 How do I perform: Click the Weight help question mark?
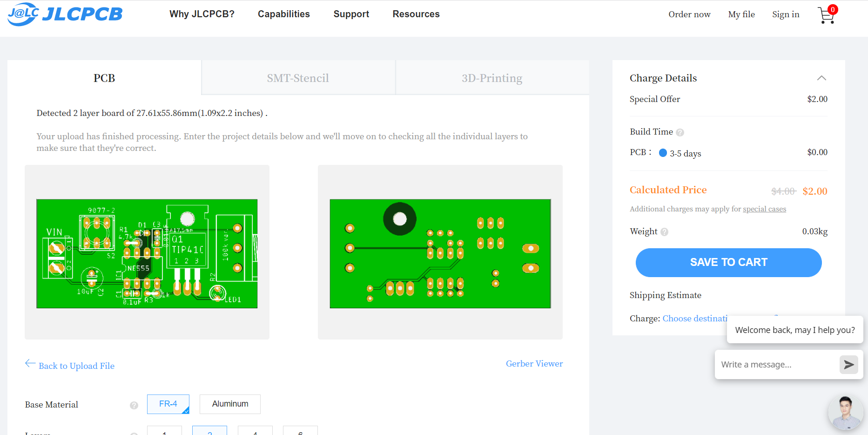tap(664, 232)
